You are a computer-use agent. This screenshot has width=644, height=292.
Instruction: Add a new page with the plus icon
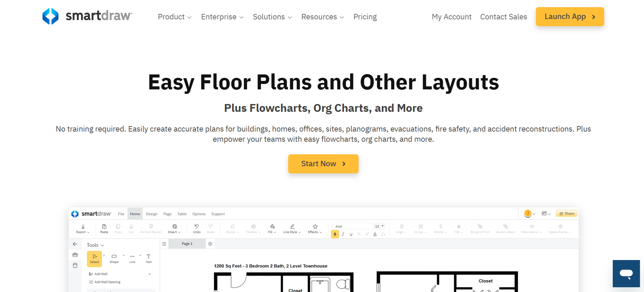tap(210, 244)
